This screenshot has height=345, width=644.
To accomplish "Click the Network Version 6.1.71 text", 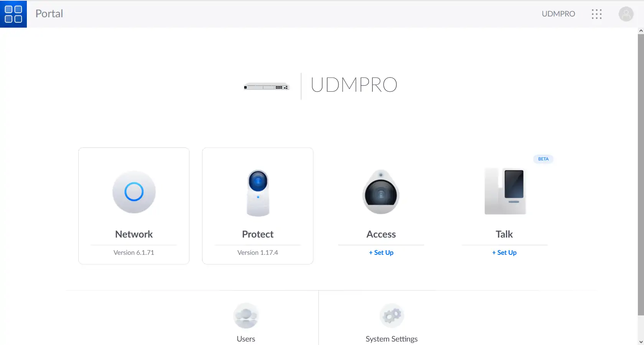I will (134, 253).
